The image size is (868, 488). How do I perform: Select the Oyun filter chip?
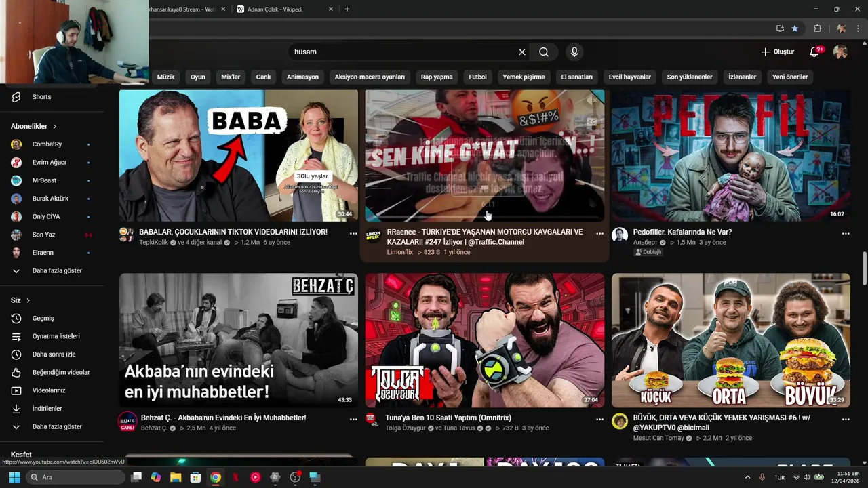tap(197, 77)
